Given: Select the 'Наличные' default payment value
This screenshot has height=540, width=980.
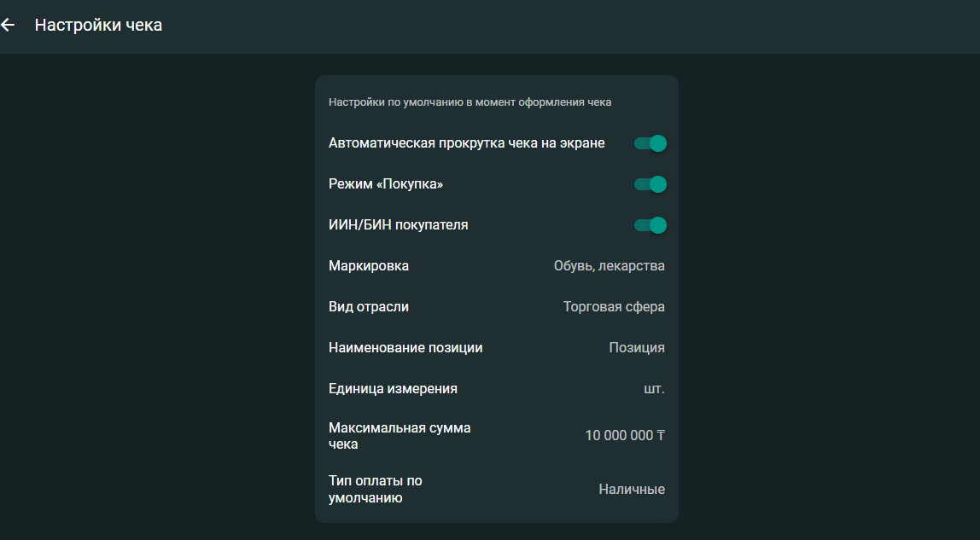Looking at the screenshot, I should click(631, 490).
